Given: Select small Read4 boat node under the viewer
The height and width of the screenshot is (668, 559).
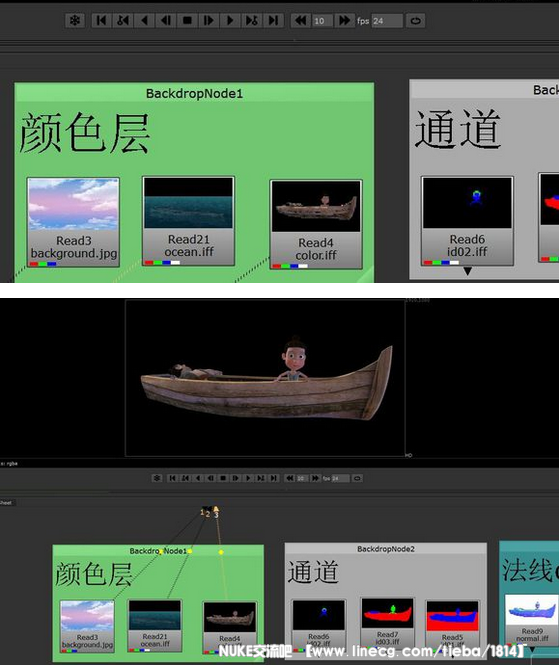Looking at the screenshot, I should point(230,628).
